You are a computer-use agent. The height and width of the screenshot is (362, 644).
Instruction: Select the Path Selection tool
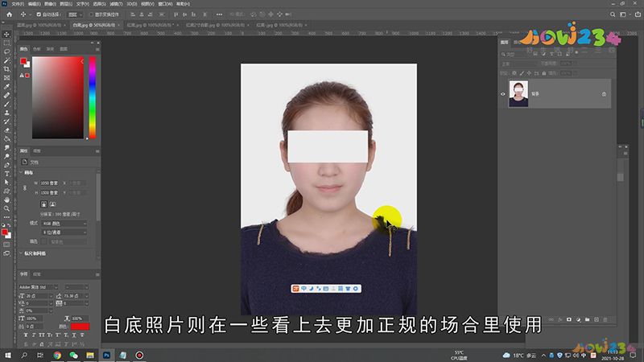[x=6, y=183]
